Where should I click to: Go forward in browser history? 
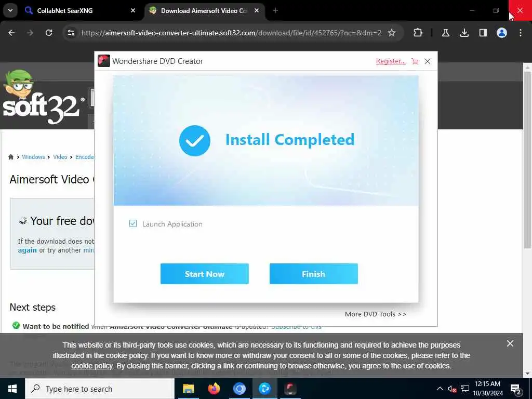click(30, 33)
